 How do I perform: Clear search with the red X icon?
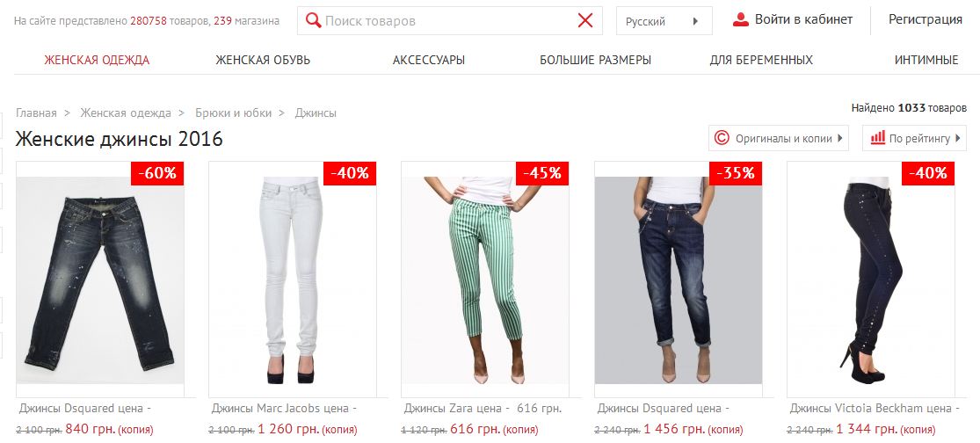pos(585,20)
